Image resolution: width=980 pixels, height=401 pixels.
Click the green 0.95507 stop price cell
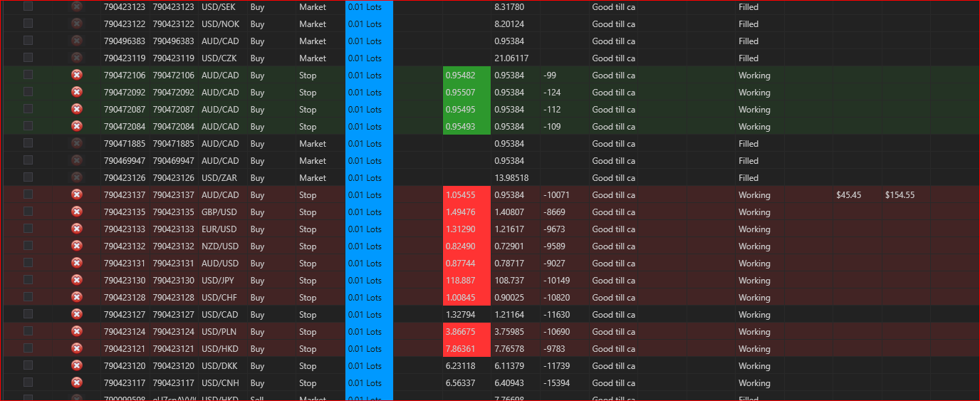click(x=466, y=92)
